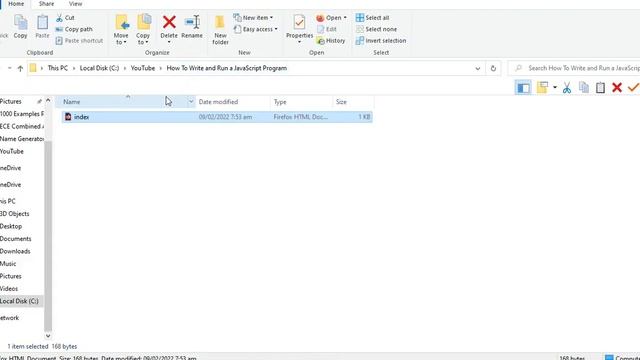The width and height of the screenshot is (640, 360).
Task: Open the Easy access dropdown
Action: coord(256,29)
